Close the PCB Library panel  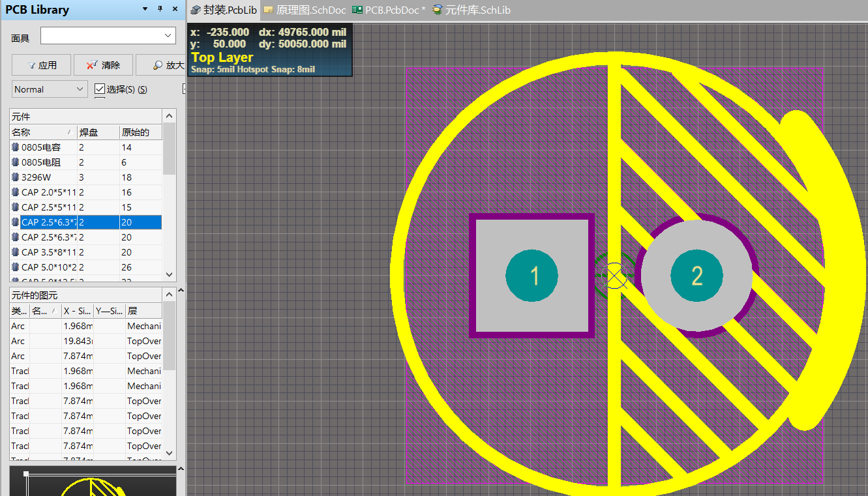click(175, 9)
